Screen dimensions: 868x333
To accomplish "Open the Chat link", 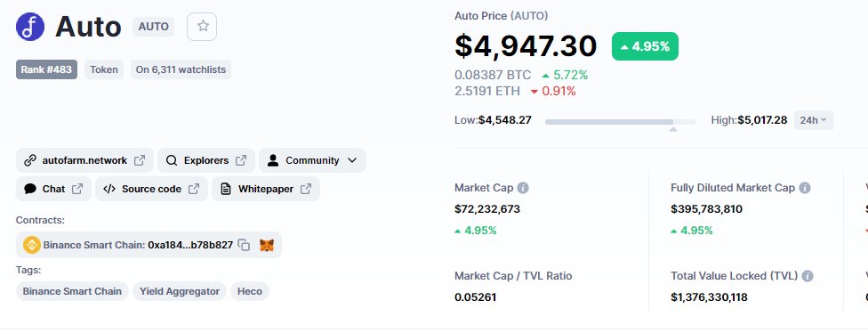I will (53, 189).
